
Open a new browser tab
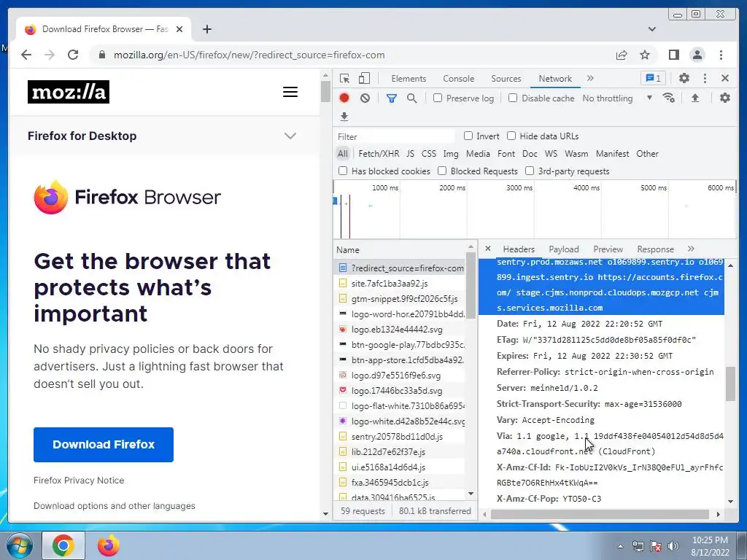(x=206, y=29)
